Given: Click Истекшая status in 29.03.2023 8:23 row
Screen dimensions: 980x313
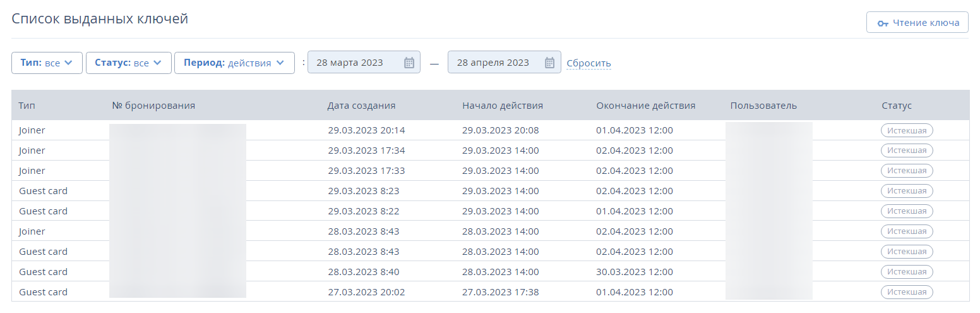Looking at the screenshot, I should [x=907, y=191].
